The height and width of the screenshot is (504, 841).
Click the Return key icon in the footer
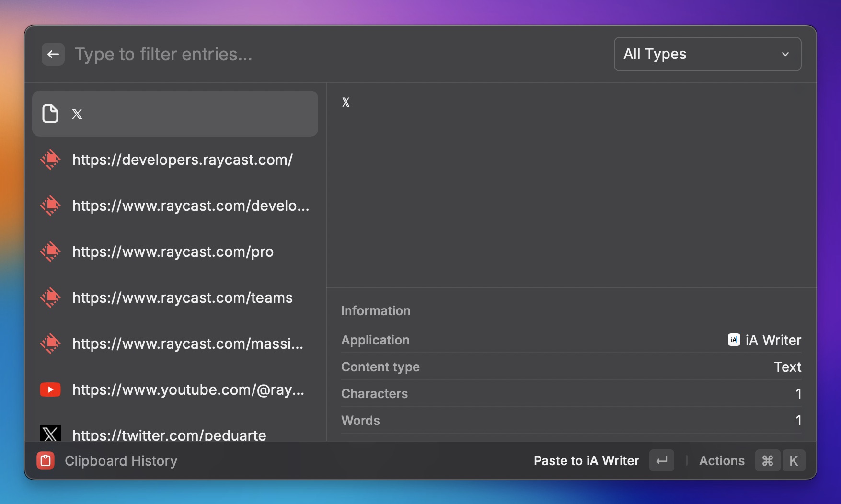tap(661, 460)
